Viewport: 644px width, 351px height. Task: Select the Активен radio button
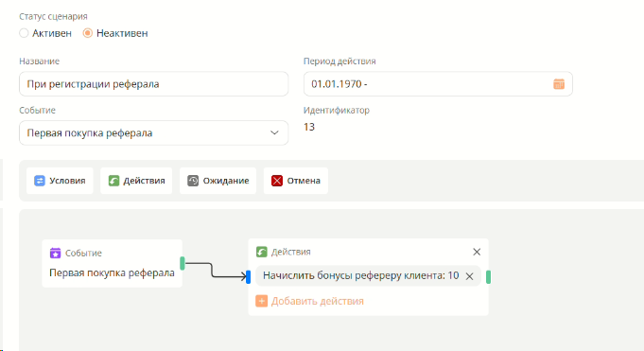pos(24,33)
